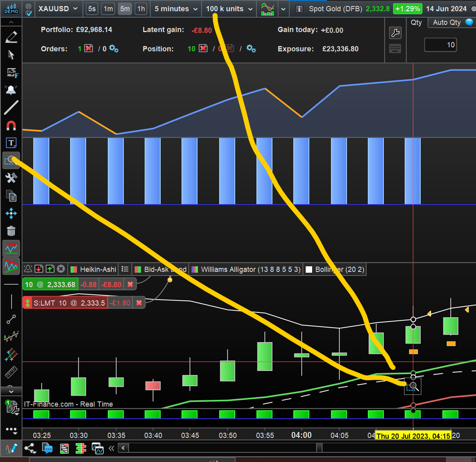476x462 pixels.
Task: Open the Fibonacci lines tool
Action: [12, 73]
